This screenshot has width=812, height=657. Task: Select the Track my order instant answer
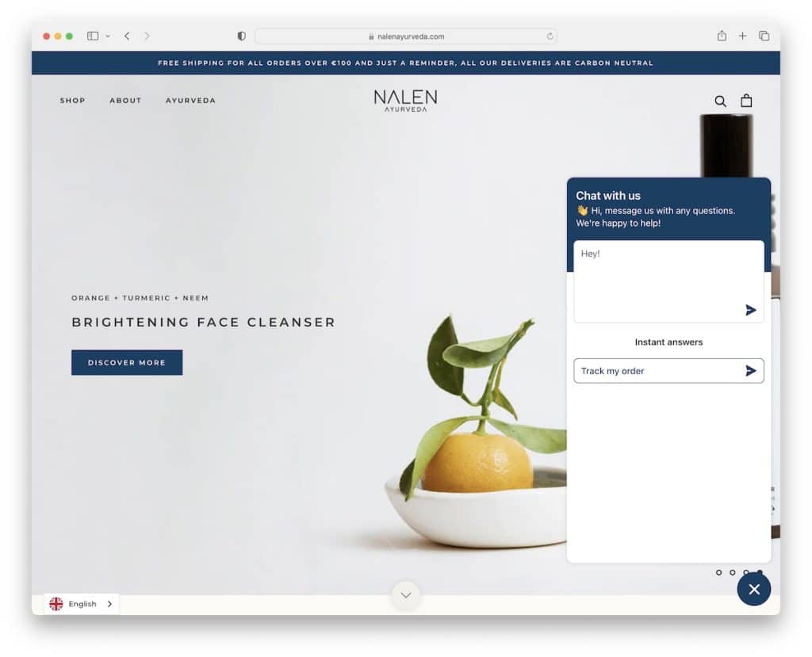pyautogui.click(x=668, y=371)
